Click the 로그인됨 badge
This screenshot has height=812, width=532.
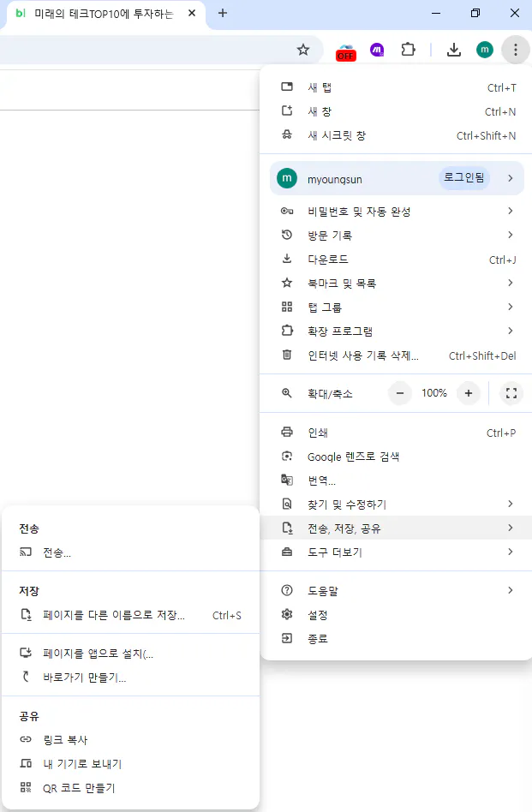coord(464,178)
